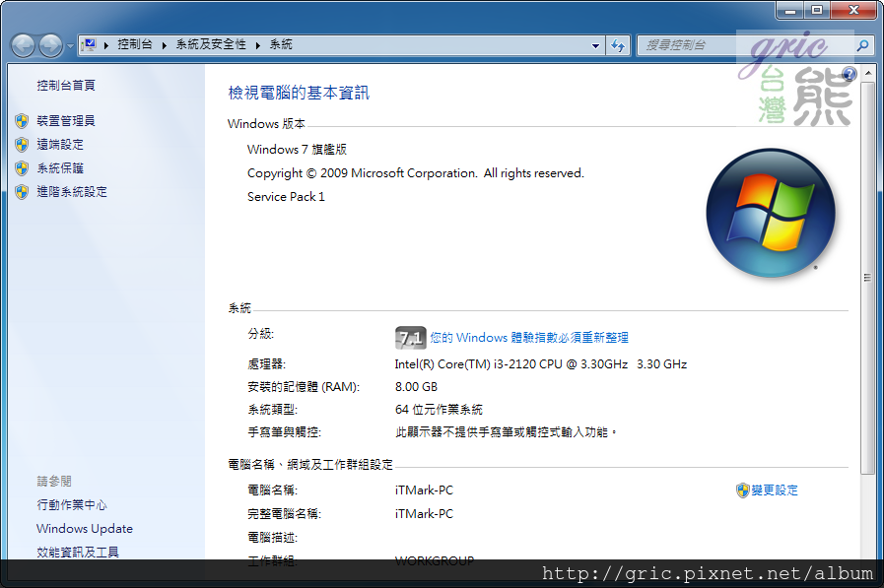
Task: Expand the chevron before 系統 breadcrumb
Action: [257, 45]
